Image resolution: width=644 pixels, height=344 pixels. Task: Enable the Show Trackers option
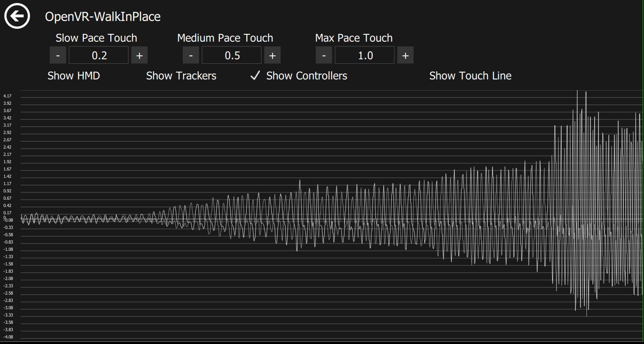pyautogui.click(x=181, y=76)
